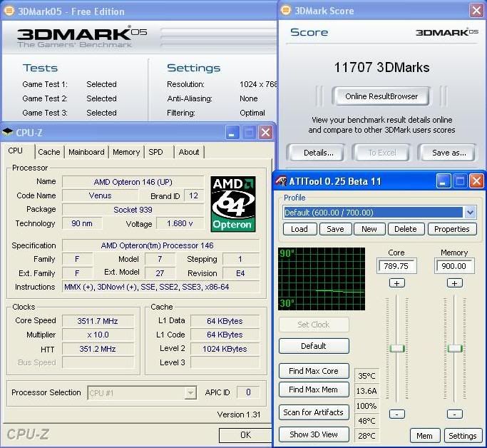This screenshot has width=487, height=448.
Task: Switch to the CPU tab in CPU-Z
Action: (16, 151)
